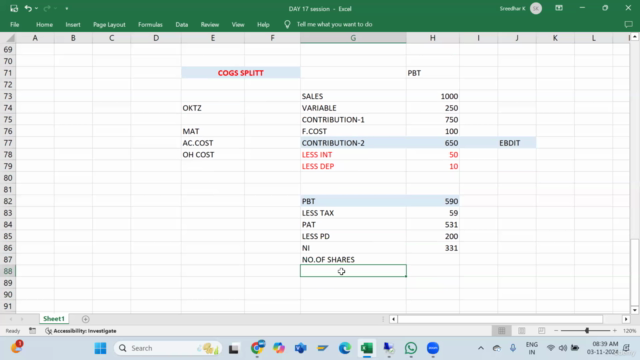Screen dimensions: 640x360
Task: Switch to the Insert ribbon tab
Action: pos(73,24)
